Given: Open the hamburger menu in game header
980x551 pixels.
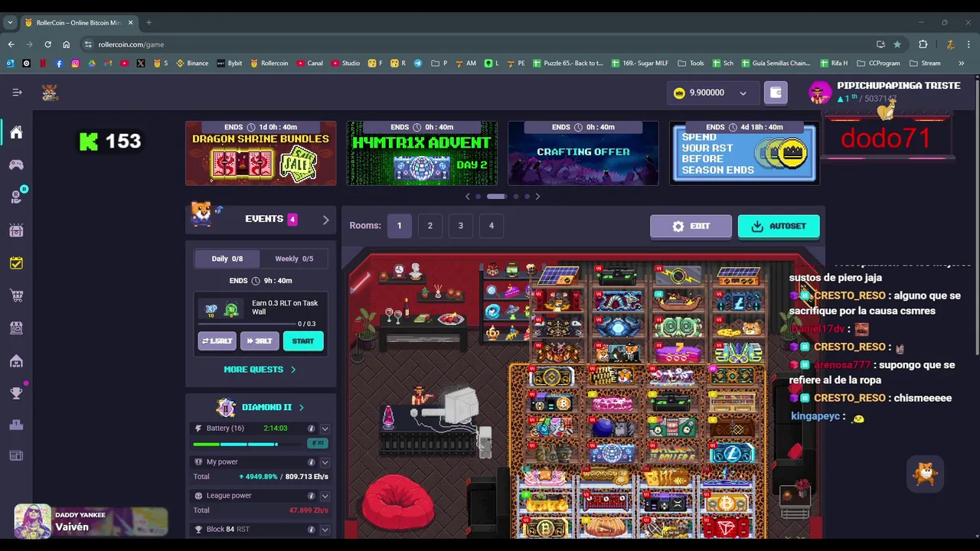Looking at the screenshot, I should [17, 93].
